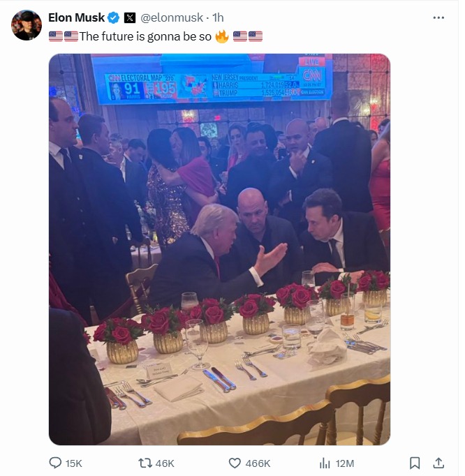Open the share upload icon
The width and height of the screenshot is (465, 476).
(438, 463)
